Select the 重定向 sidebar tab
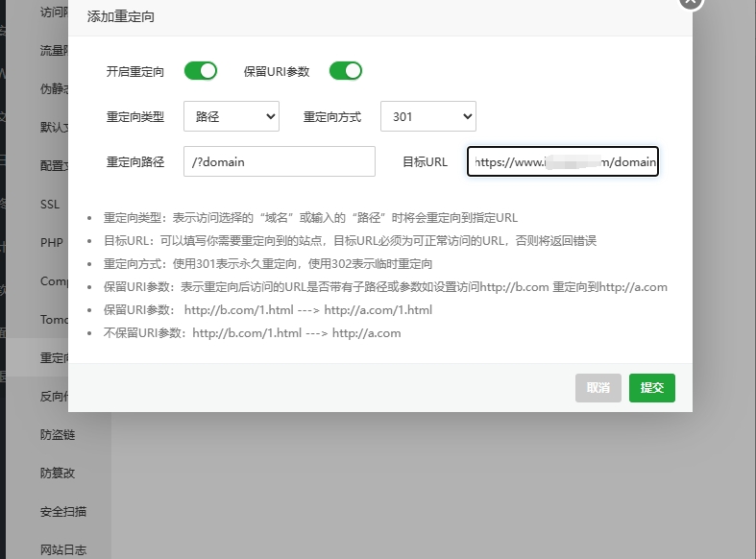The width and height of the screenshot is (756, 559). pos(54,358)
